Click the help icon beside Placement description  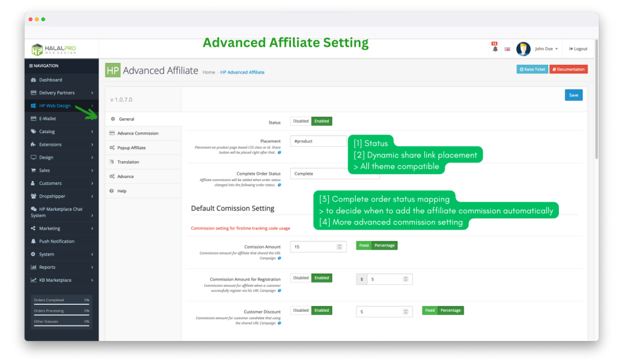pos(279,152)
